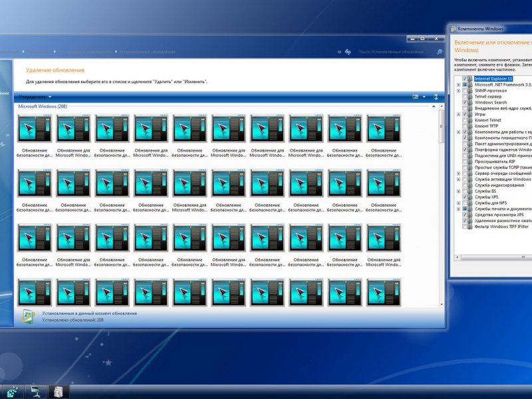Expand the Службы IIS tree node

[458, 192]
